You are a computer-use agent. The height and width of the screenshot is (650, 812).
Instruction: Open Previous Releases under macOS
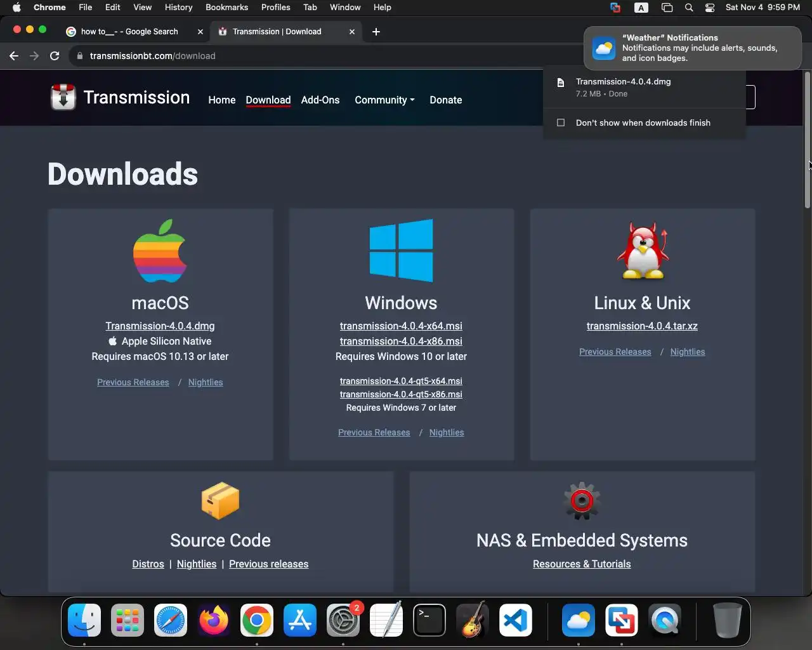(133, 383)
